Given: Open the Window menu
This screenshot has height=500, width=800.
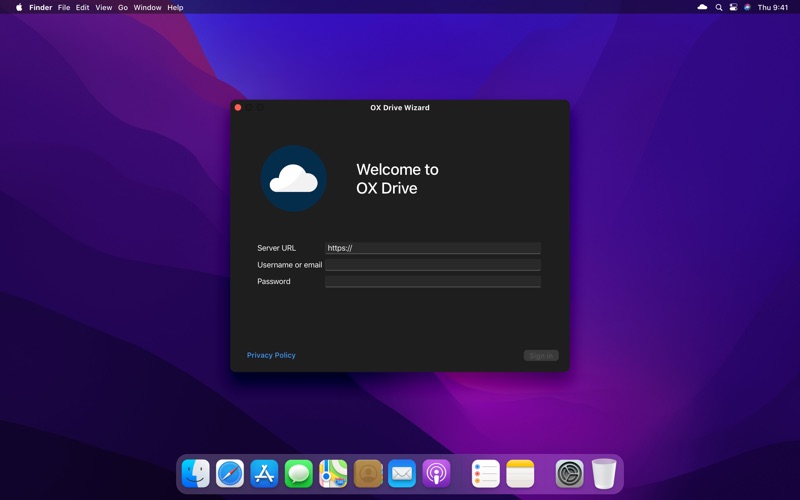Looking at the screenshot, I should [147, 7].
